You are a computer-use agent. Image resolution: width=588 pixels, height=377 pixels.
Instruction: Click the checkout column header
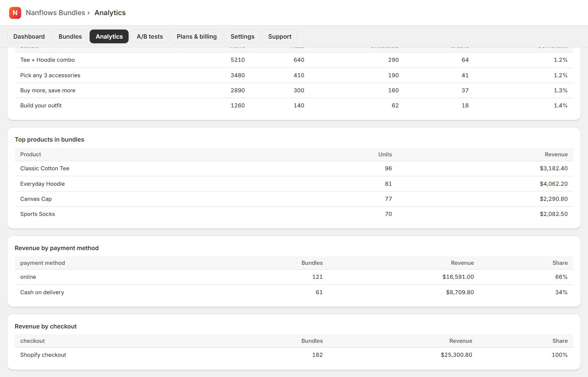32,341
